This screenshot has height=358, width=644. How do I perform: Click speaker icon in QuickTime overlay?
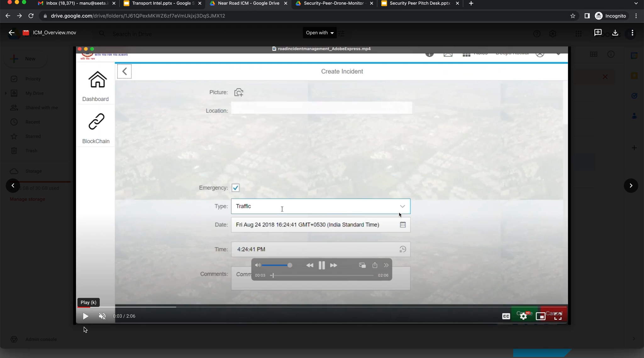point(258,265)
